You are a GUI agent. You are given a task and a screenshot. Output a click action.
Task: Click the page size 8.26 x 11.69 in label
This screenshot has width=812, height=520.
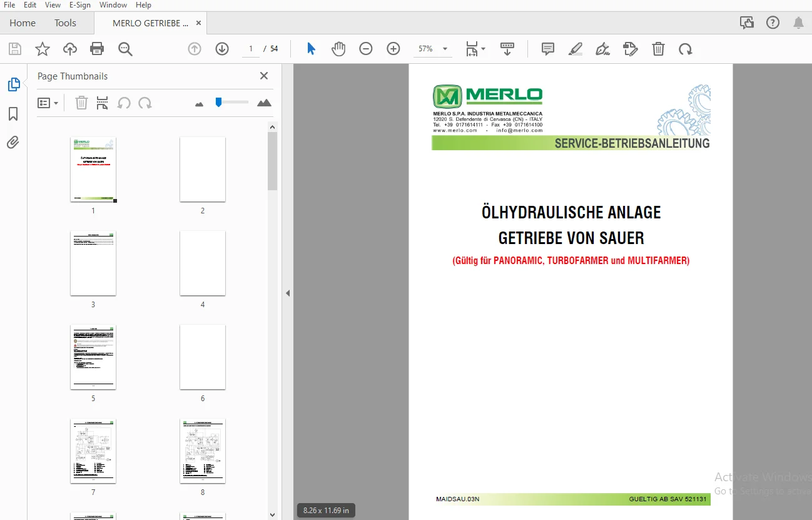pos(326,511)
